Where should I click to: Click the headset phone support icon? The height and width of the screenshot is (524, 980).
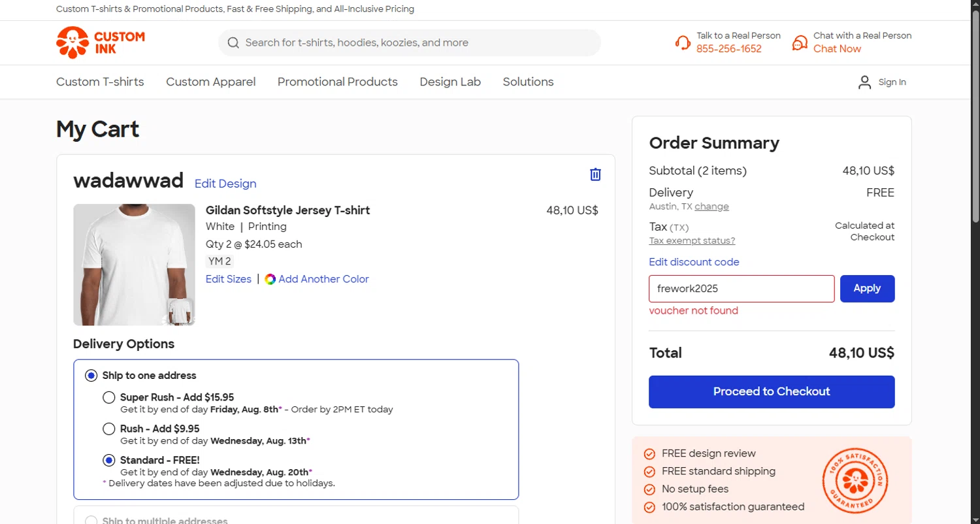click(683, 42)
